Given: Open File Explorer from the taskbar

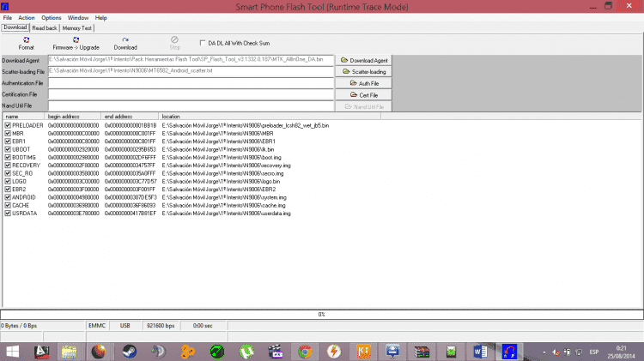Looking at the screenshot, I should [x=69, y=352].
